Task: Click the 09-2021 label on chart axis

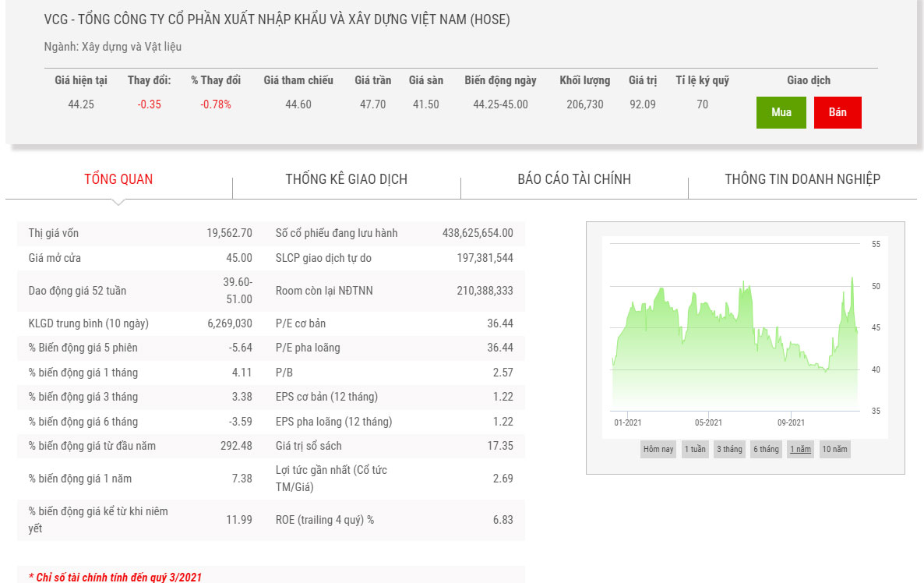Action: tap(791, 422)
